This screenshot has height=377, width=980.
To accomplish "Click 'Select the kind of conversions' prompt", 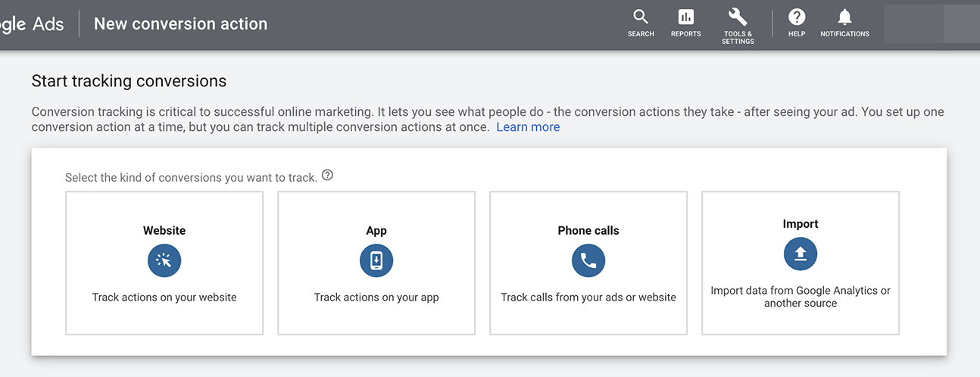I will pyautogui.click(x=191, y=178).
